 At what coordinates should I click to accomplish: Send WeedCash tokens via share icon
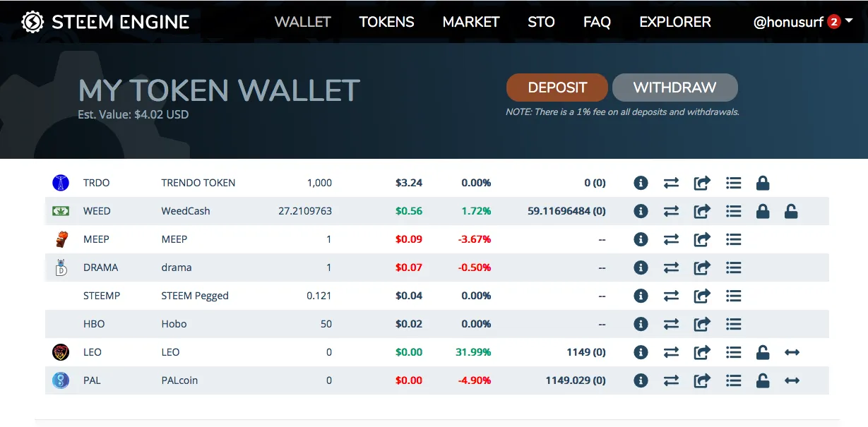click(x=702, y=211)
